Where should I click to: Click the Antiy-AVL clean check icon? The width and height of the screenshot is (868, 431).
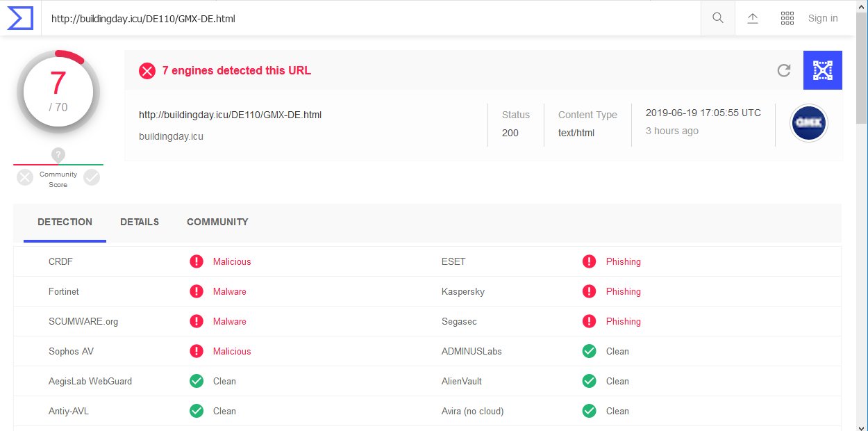197,411
